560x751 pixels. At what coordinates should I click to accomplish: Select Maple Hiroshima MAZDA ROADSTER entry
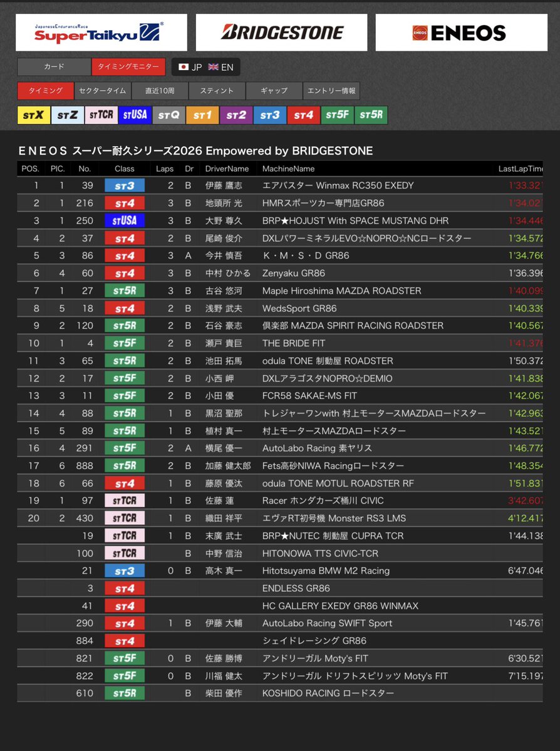[x=341, y=291]
